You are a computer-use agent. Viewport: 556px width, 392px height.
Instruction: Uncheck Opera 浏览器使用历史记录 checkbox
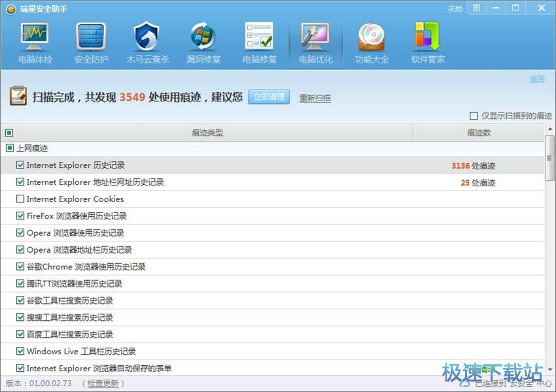click(x=20, y=233)
